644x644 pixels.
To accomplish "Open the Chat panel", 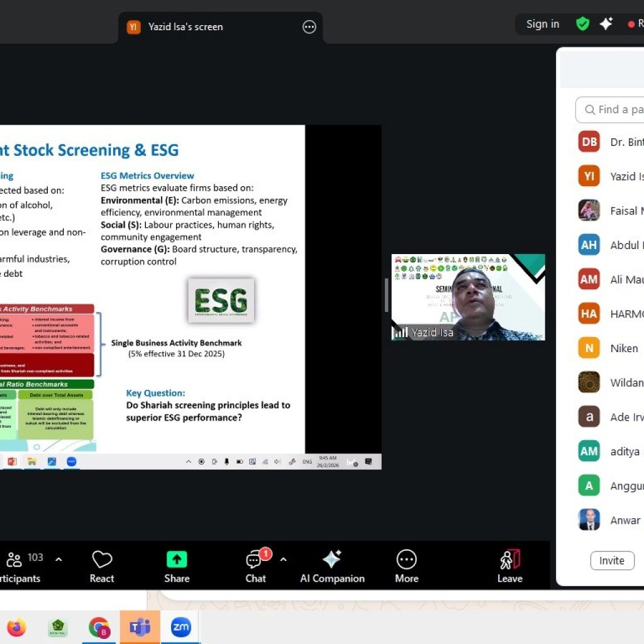I will click(x=255, y=560).
